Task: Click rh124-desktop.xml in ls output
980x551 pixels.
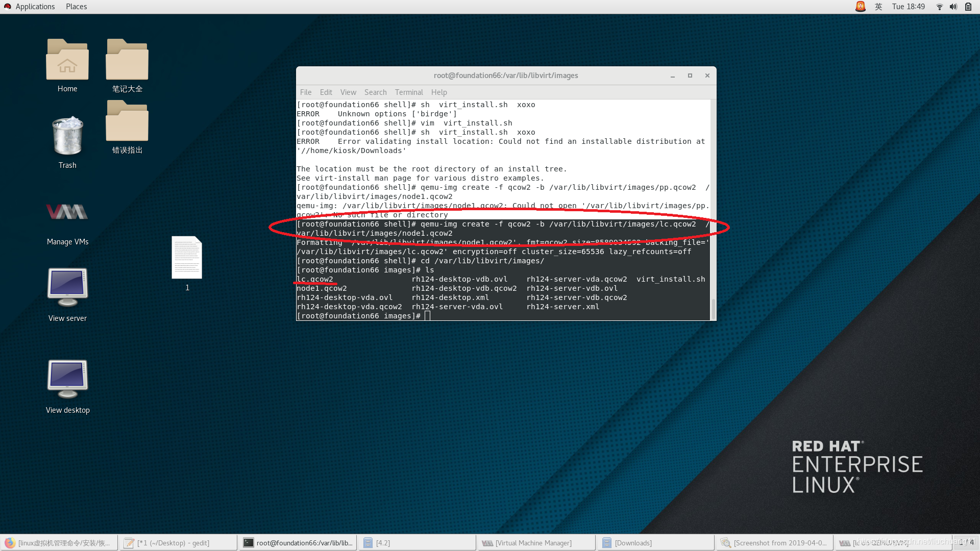Action: pos(450,297)
